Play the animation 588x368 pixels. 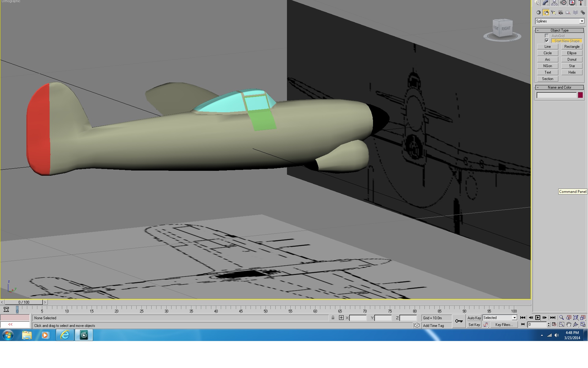pyautogui.click(x=537, y=318)
